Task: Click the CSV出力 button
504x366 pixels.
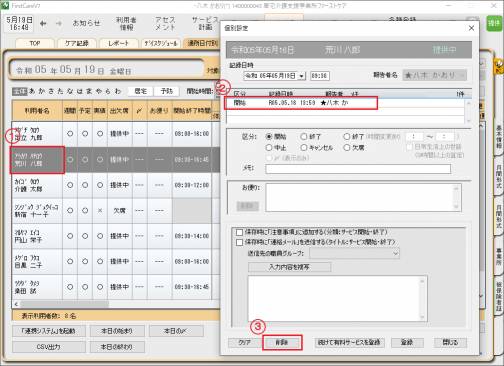Action: click(x=49, y=347)
